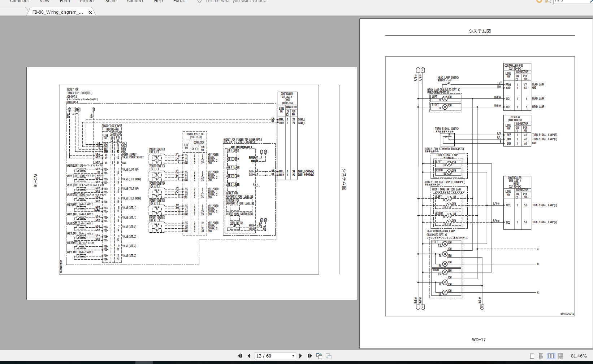Select the facing pages layout icon
593x364 pixels.
click(x=550, y=356)
